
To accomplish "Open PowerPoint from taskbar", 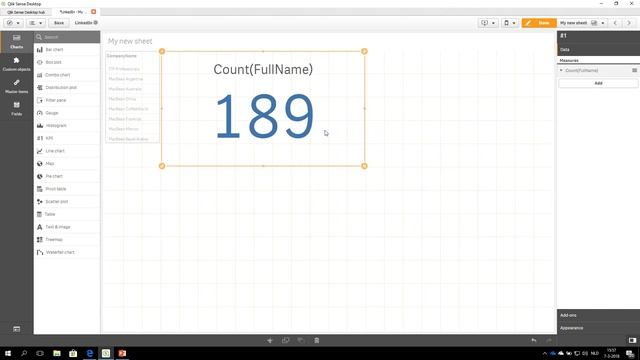I will tap(122, 353).
